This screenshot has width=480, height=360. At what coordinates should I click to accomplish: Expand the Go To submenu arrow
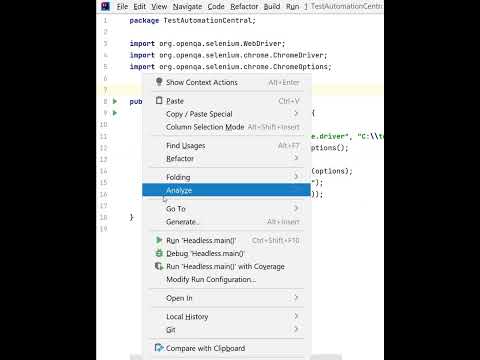point(296,208)
